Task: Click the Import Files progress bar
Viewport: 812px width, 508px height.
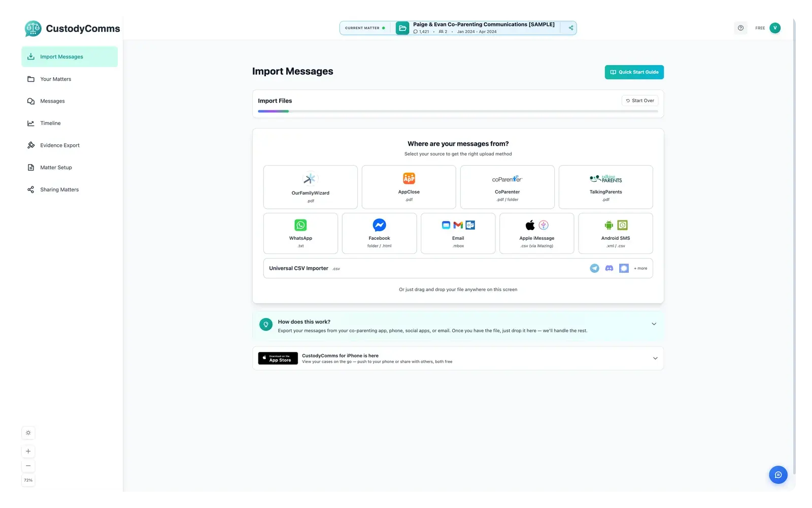Action: coord(458,111)
